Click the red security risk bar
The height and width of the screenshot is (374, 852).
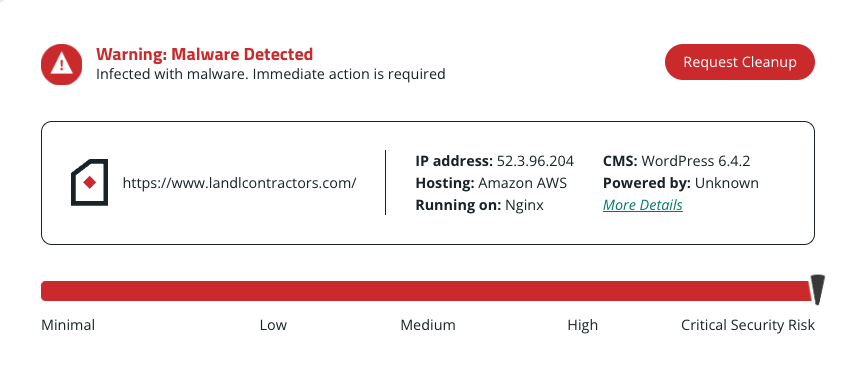(427, 291)
